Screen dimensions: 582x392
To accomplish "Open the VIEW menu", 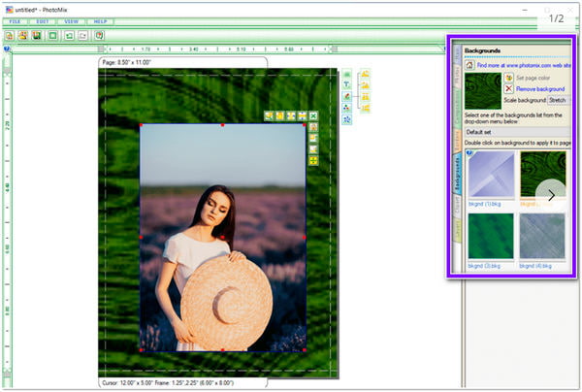I will click(x=71, y=21).
